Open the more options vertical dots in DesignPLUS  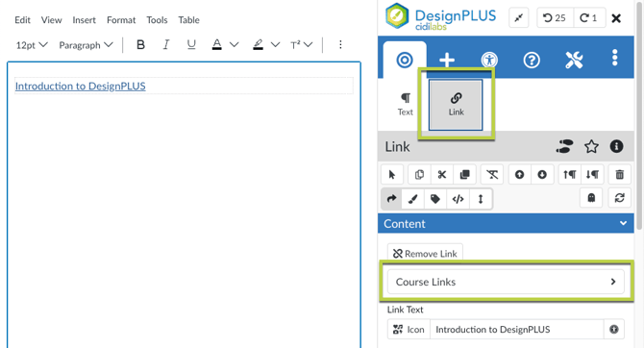[x=615, y=58]
